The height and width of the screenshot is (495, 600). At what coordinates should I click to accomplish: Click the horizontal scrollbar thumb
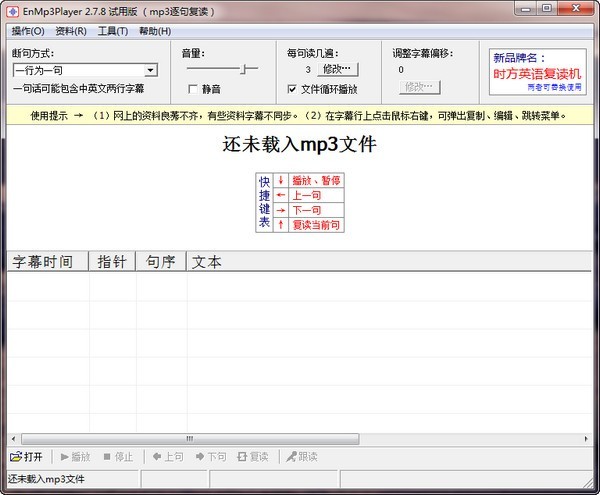click(190, 439)
